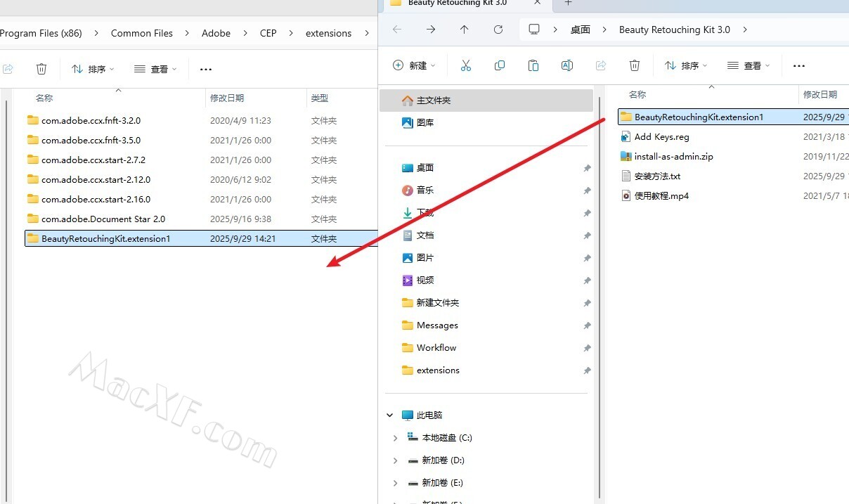This screenshot has width=849, height=504.
Task: Select the Add Keys.reg file
Action: [x=661, y=137]
